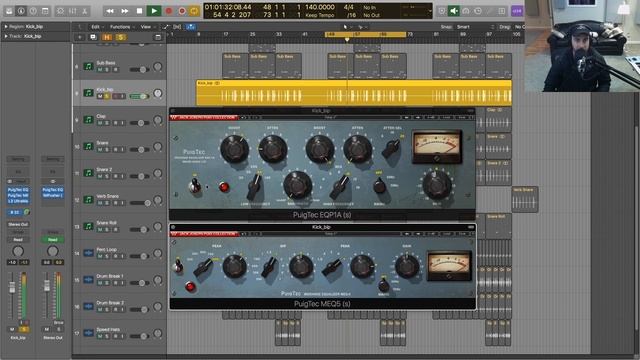
Task: Open the Snap mode Smart dropdown
Action: (x=475, y=27)
